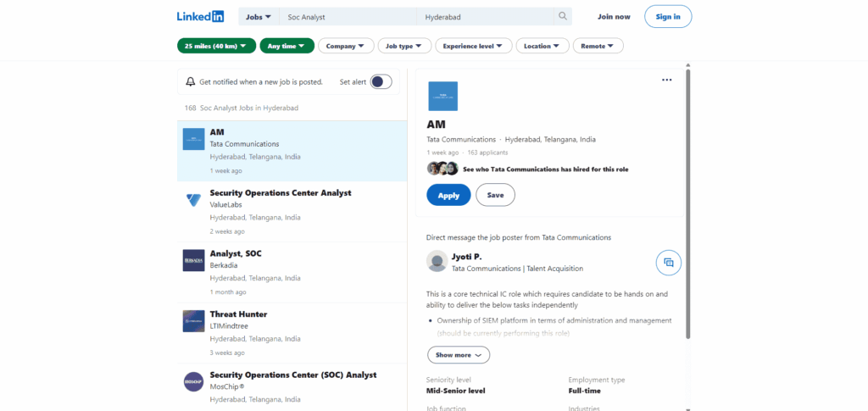Click Tata Communications logo in AM listing
868x411 pixels.
point(194,139)
